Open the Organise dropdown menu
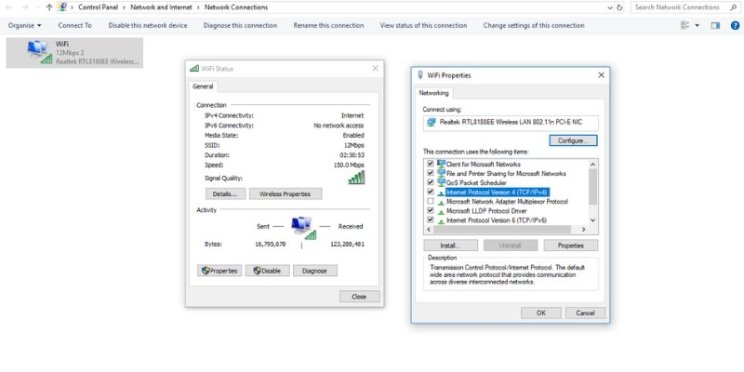The width and height of the screenshot is (744, 372). (25, 26)
